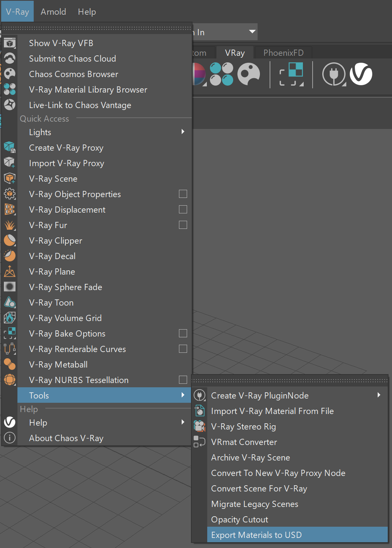Click the V-Ray Toon icon
This screenshot has width=392, height=548.
10,302
